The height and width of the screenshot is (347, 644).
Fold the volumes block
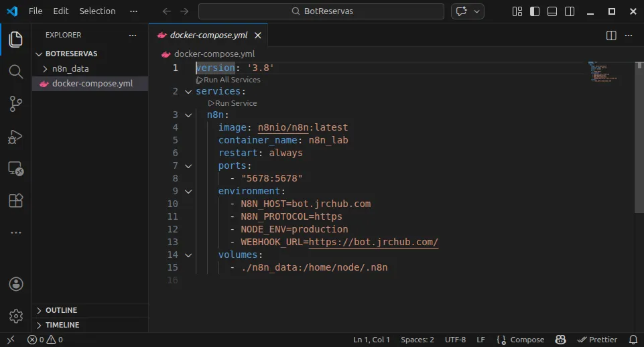point(188,255)
